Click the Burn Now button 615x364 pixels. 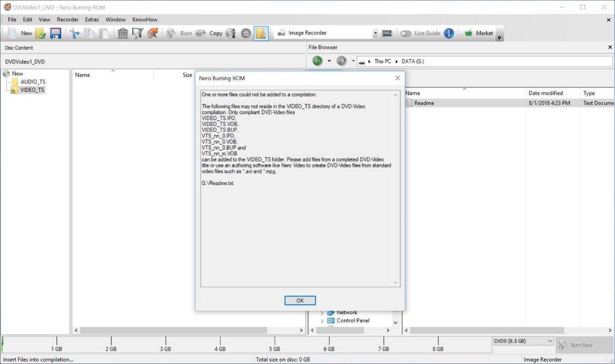(585, 345)
